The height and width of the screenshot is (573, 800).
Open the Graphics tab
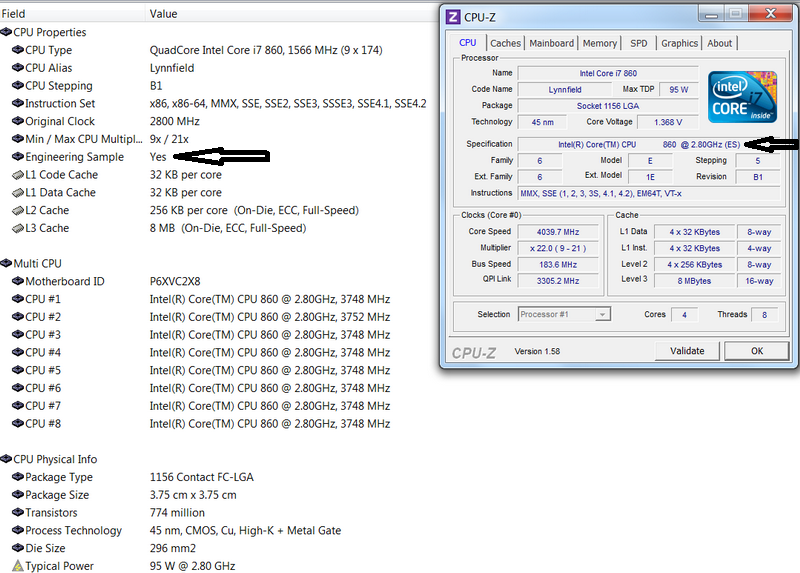[x=679, y=43]
